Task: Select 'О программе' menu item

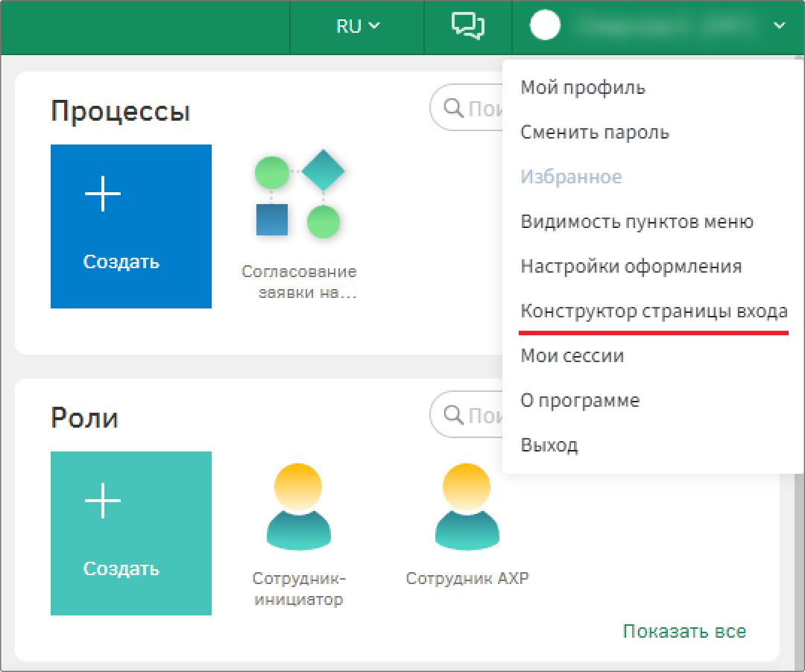Action: click(580, 400)
